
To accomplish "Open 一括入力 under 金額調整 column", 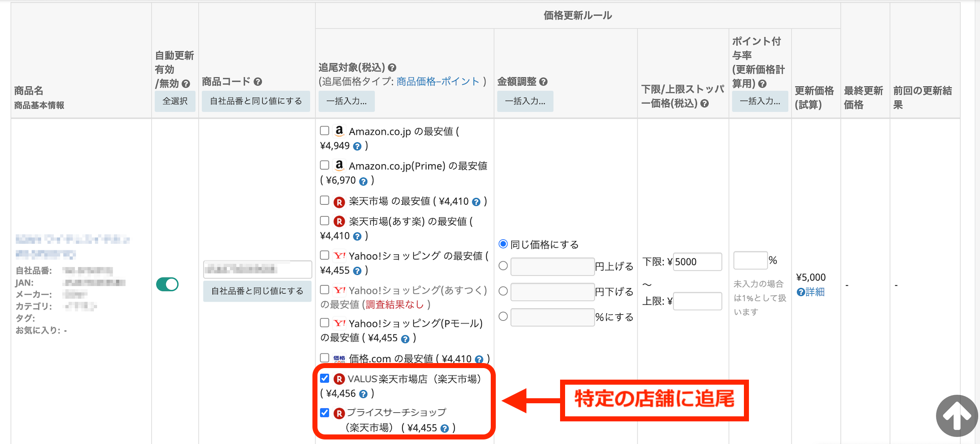I will click(525, 101).
